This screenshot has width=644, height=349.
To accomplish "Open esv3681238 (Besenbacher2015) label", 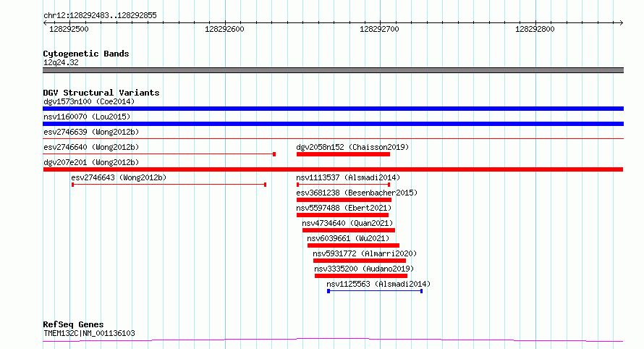I will [357, 193].
